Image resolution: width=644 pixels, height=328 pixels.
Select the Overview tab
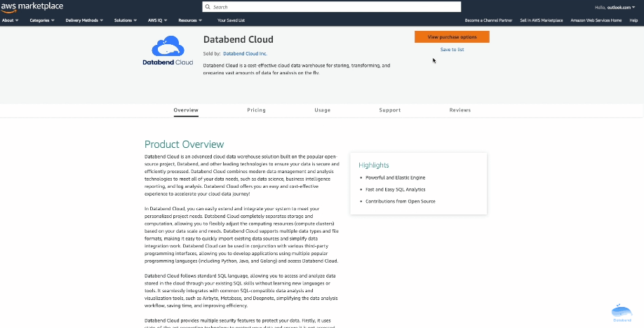[x=186, y=110]
